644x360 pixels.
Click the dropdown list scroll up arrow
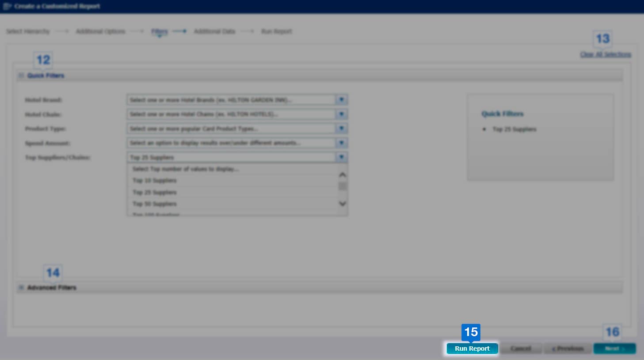tap(343, 175)
